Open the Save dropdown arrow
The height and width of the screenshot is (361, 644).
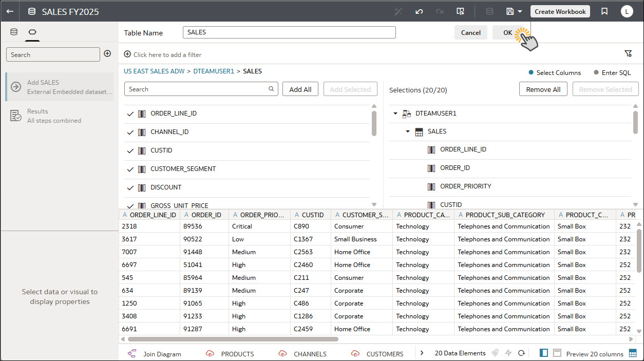pyautogui.click(x=520, y=11)
